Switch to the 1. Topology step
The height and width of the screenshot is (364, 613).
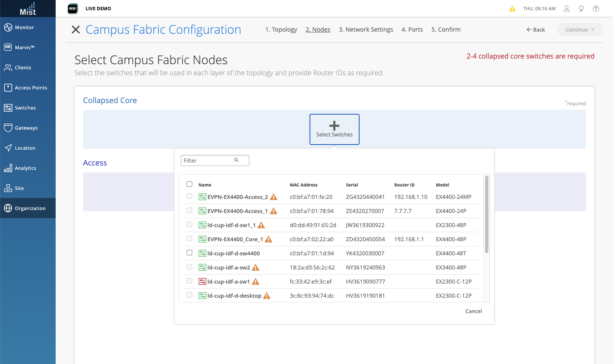coord(281,30)
